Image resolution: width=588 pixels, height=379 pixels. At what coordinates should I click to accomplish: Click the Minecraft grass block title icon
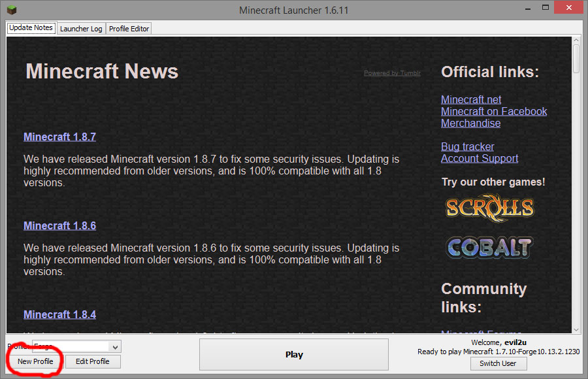click(12, 9)
